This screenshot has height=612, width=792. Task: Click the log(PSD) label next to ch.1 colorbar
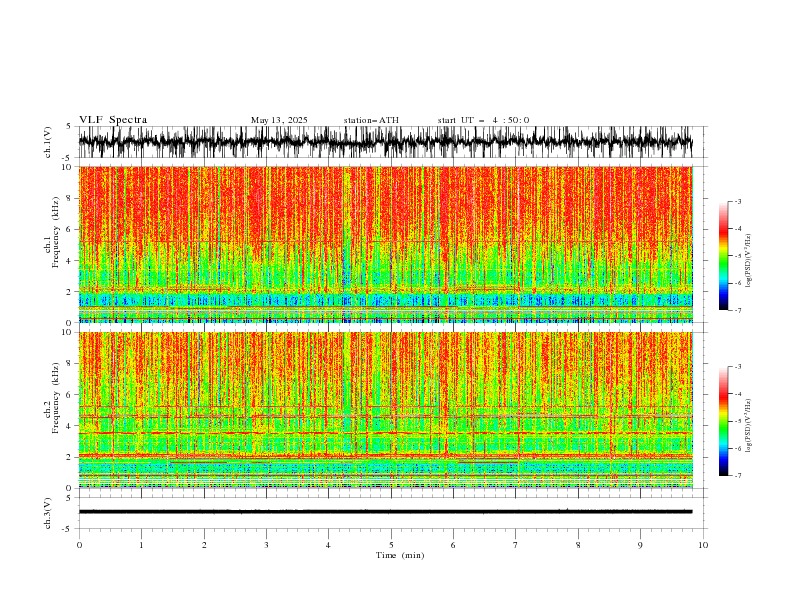coord(749,261)
